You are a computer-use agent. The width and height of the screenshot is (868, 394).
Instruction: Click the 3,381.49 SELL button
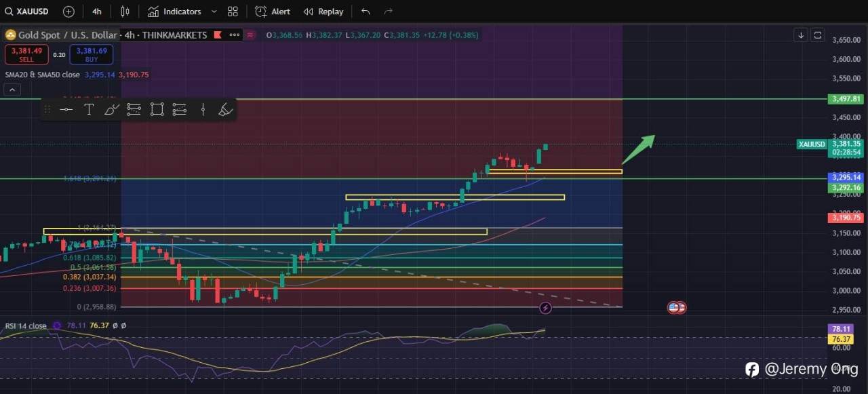pos(26,55)
